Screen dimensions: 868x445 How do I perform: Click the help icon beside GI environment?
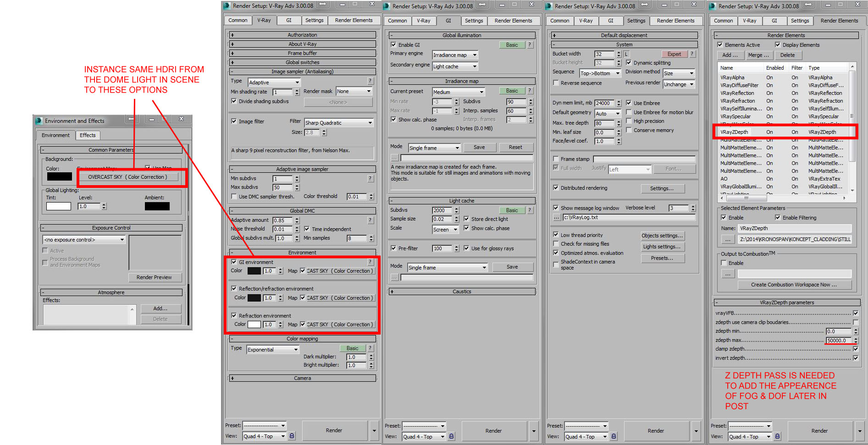pyautogui.click(x=370, y=262)
